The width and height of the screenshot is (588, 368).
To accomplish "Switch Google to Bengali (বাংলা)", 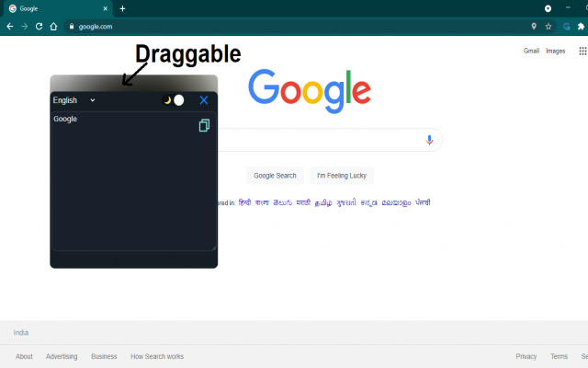I will pos(262,202).
